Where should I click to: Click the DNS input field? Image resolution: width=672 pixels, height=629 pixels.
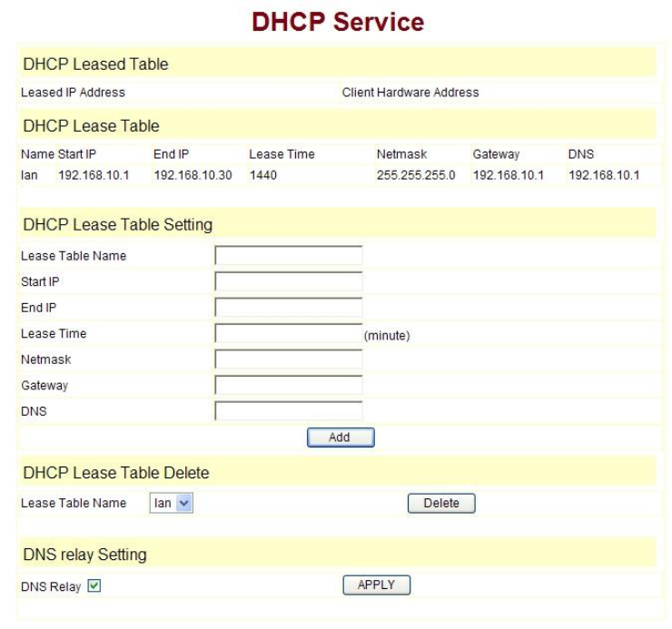pos(289,411)
